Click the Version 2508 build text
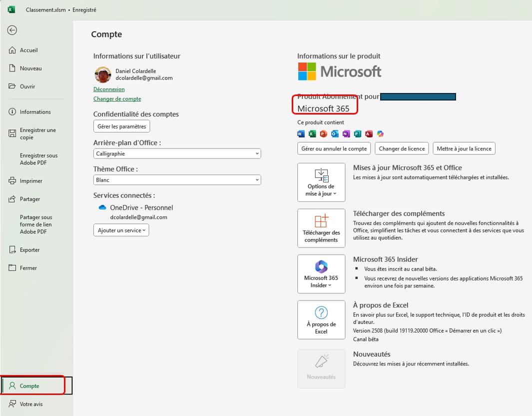This screenshot has height=416, width=532. coord(427,331)
